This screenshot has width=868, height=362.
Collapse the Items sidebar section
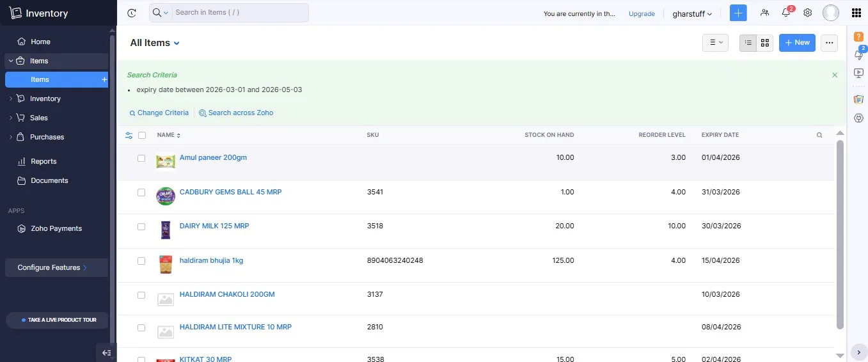pyautogui.click(x=11, y=61)
